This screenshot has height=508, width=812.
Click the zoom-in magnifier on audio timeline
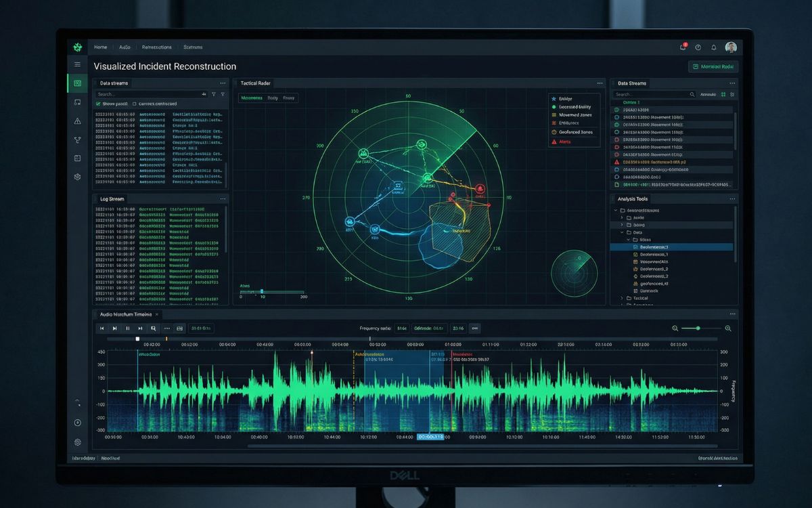point(728,329)
